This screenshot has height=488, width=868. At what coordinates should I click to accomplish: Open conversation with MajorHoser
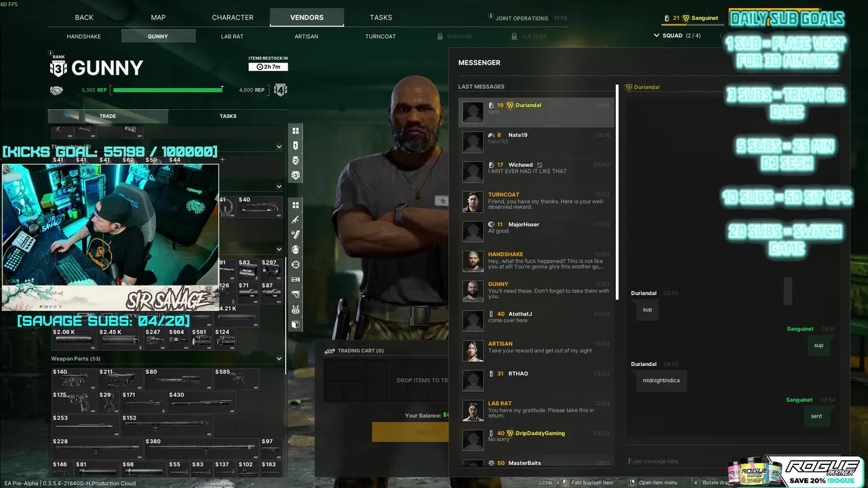pyautogui.click(x=536, y=232)
